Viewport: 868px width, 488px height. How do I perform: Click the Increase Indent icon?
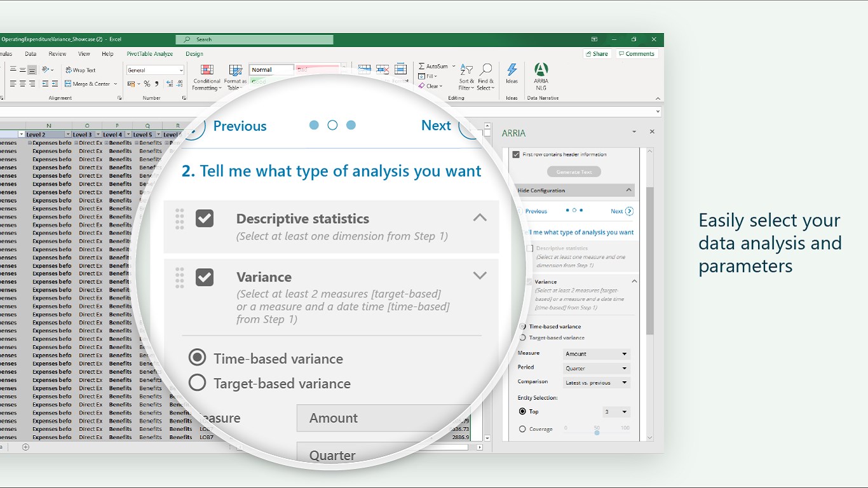coord(55,84)
